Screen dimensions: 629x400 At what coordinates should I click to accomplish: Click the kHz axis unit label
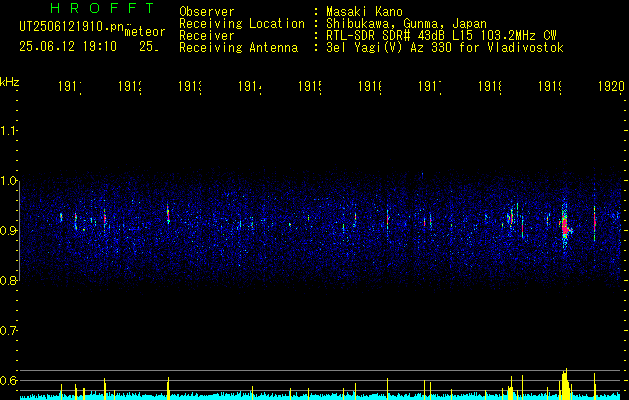[10, 82]
